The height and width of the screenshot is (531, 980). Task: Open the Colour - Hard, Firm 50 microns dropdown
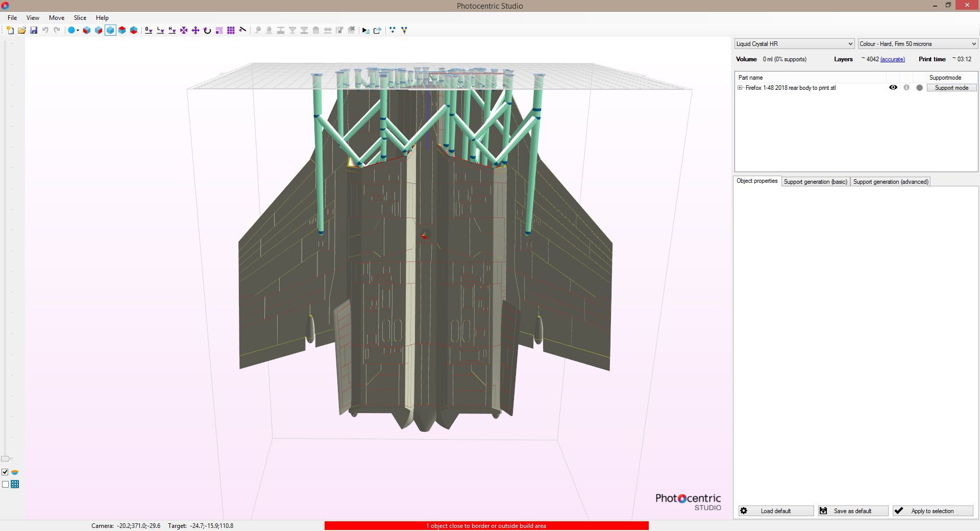coord(918,44)
